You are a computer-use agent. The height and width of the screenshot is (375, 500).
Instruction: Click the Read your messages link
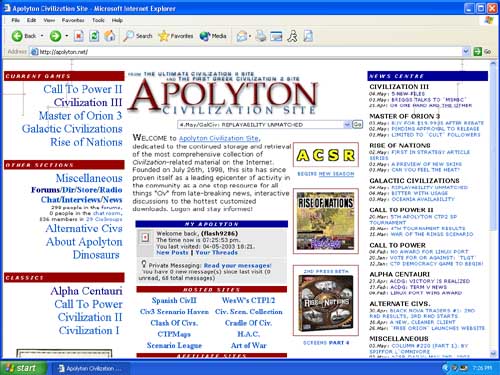(x=238, y=266)
